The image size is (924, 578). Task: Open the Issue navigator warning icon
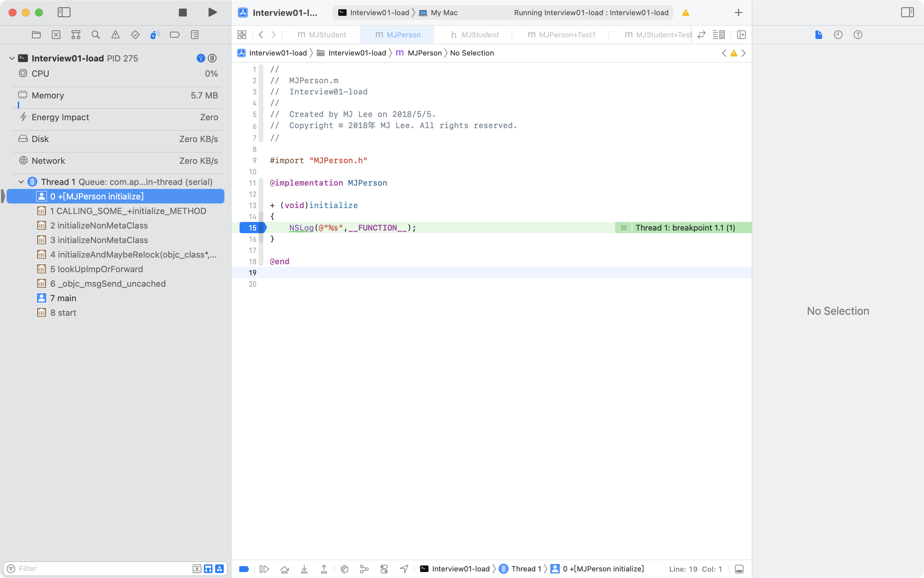point(115,35)
